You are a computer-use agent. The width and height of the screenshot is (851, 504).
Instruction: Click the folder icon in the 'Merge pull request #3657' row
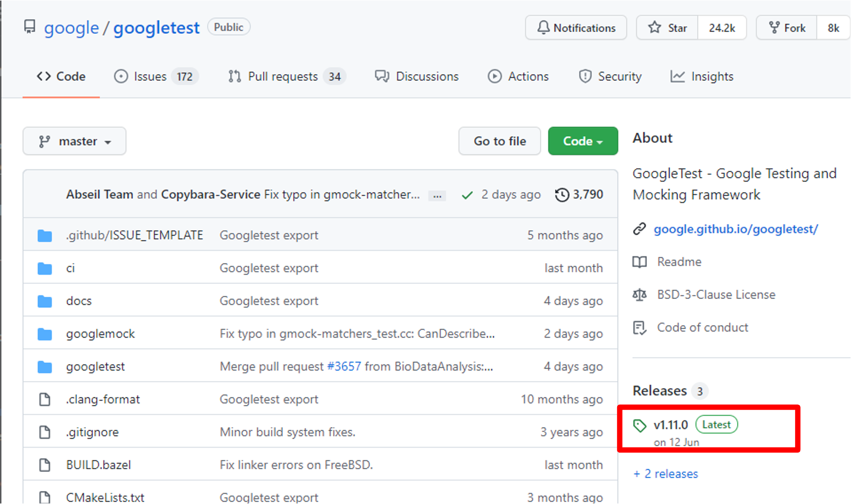45,367
